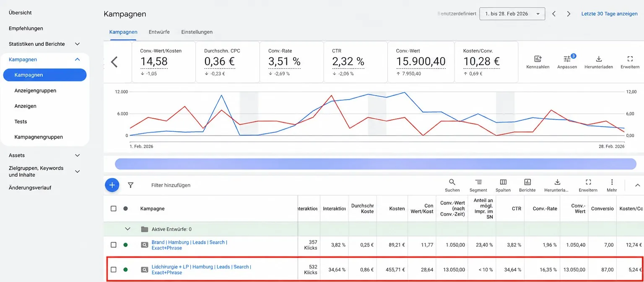The height and width of the screenshot is (282, 644).
Task: Collapse the chart with the up chevron
Action: pos(637,185)
